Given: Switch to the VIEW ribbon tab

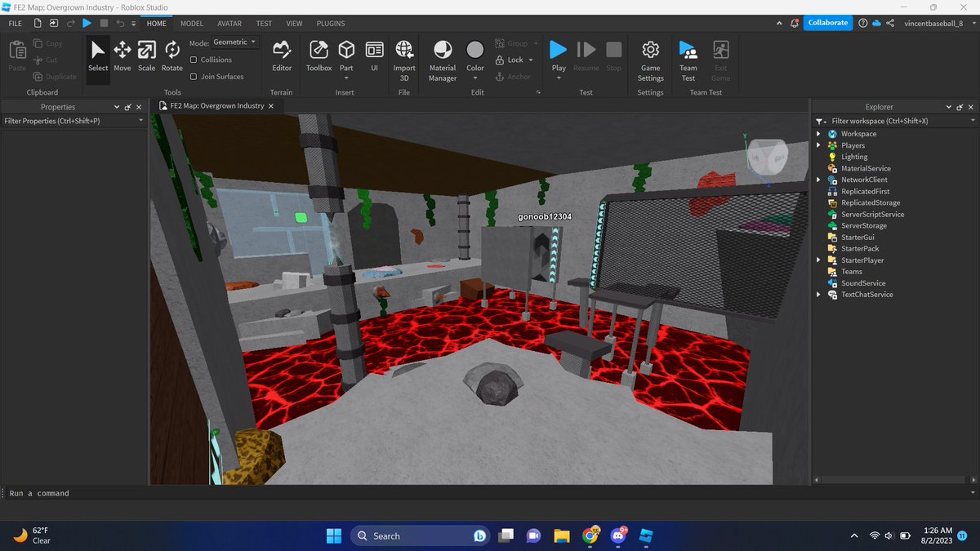Looking at the screenshot, I should tap(294, 24).
